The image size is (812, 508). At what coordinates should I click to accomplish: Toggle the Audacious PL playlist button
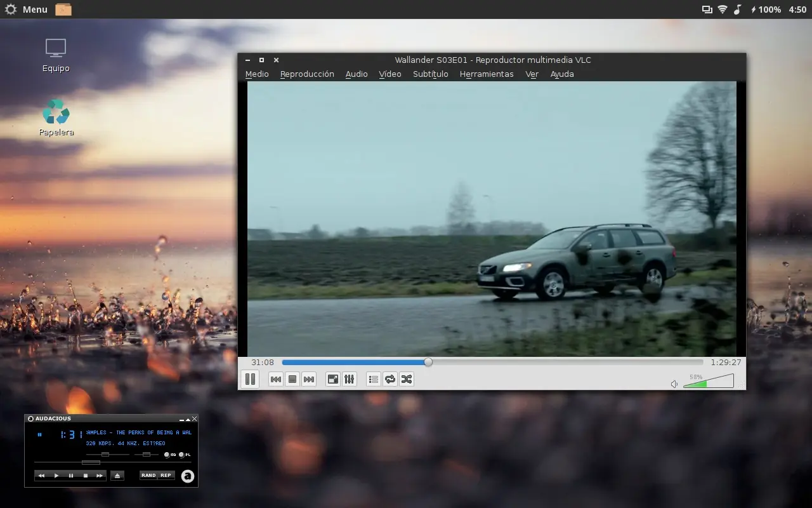185,455
